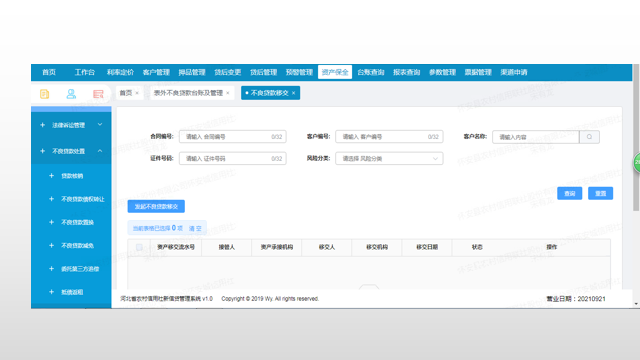
Task: Focus the 合同编号 input field
Action: click(x=233, y=137)
